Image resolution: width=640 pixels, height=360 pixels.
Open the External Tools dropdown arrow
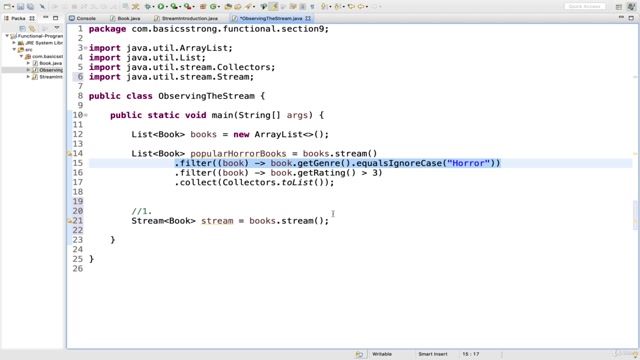[x=193, y=7]
